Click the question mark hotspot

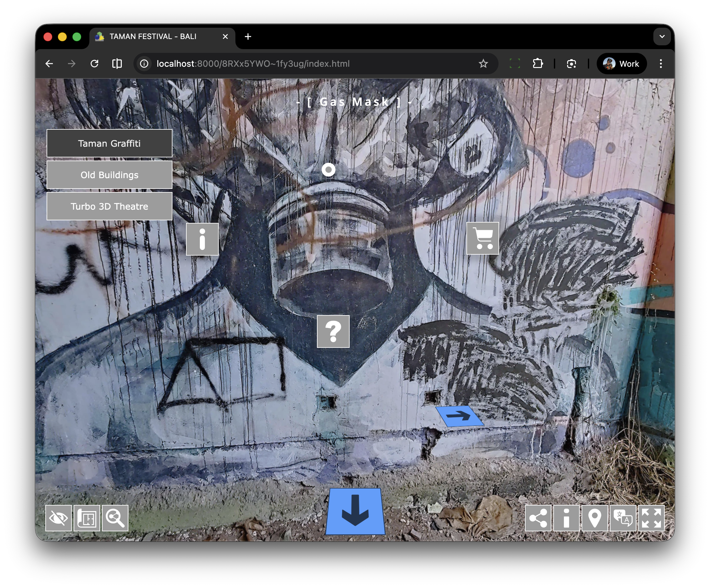pyautogui.click(x=333, y=331)
